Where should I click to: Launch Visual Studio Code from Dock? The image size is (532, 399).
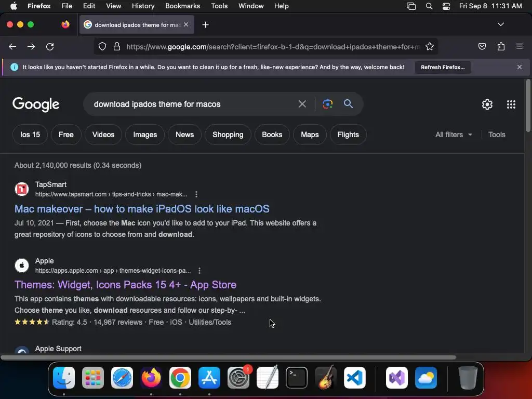[x=354, y=378]
